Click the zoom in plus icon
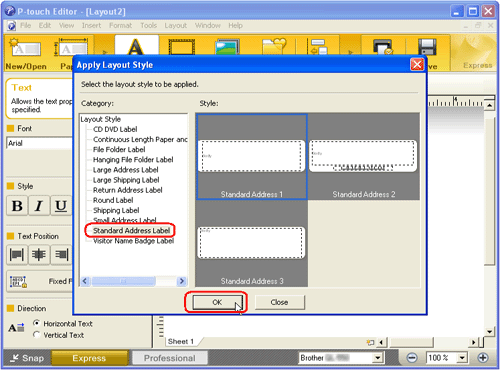This screenshot has width=500, height=370. (x=483, y=358)
